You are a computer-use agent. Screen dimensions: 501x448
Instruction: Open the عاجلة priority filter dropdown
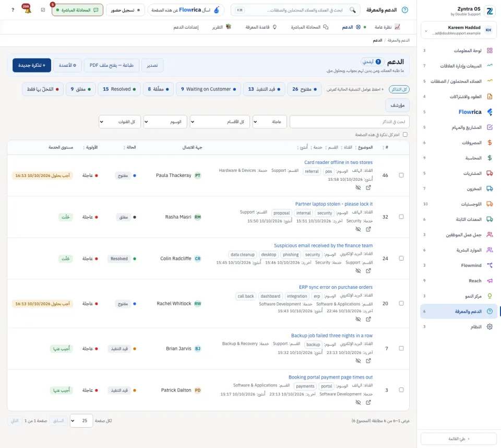270,122
